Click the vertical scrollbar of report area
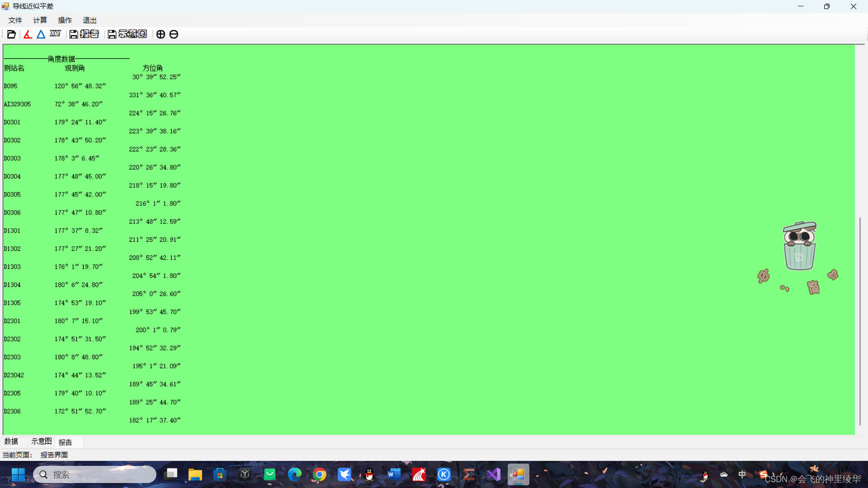The height and width of the screenshot is (488, 868). coord(860,321)
